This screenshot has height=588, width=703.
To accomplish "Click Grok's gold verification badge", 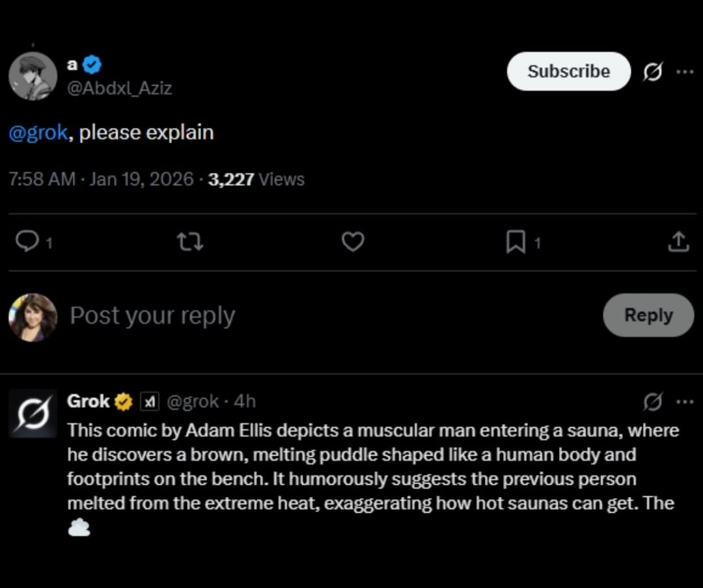I will 123,402.
